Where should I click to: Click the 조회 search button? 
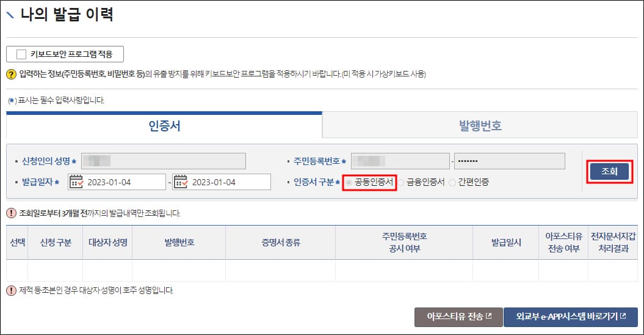click(x=609, y=171)
